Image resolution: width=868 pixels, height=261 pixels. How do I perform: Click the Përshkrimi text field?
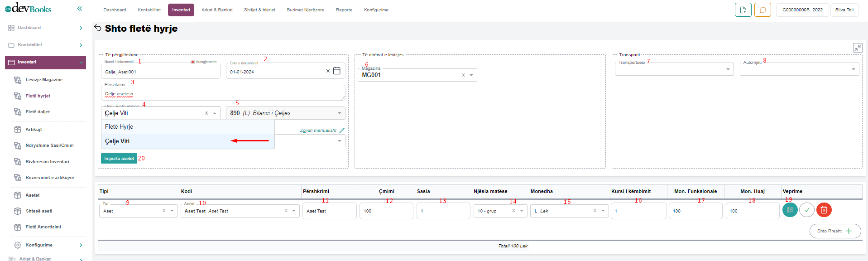[222, 93]
